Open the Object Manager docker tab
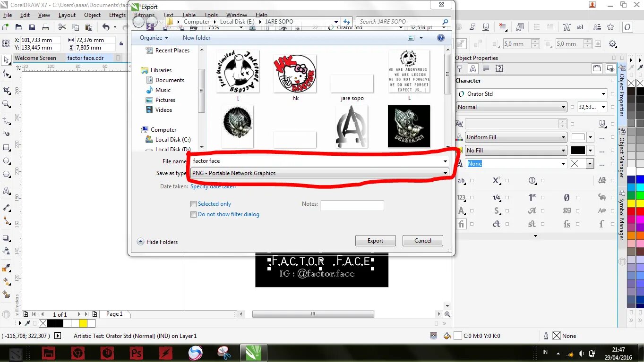This screenshot has width=644, height=362. pos(622,153)
